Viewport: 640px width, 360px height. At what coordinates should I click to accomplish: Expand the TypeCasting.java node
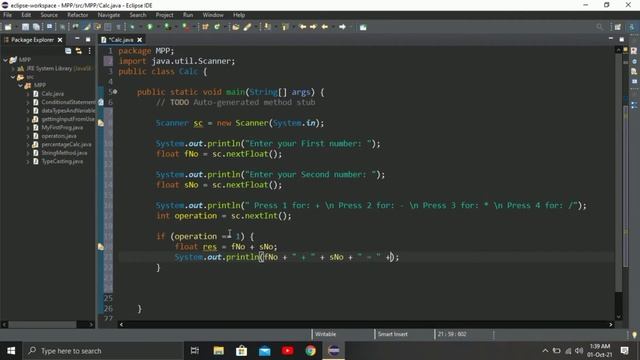28,162
